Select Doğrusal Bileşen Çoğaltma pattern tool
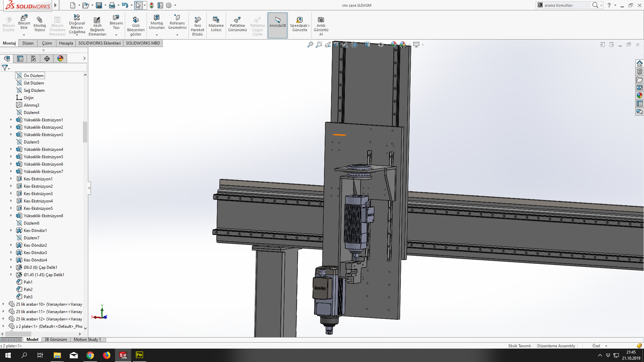The image size is (644, 362). click(77, 24)
